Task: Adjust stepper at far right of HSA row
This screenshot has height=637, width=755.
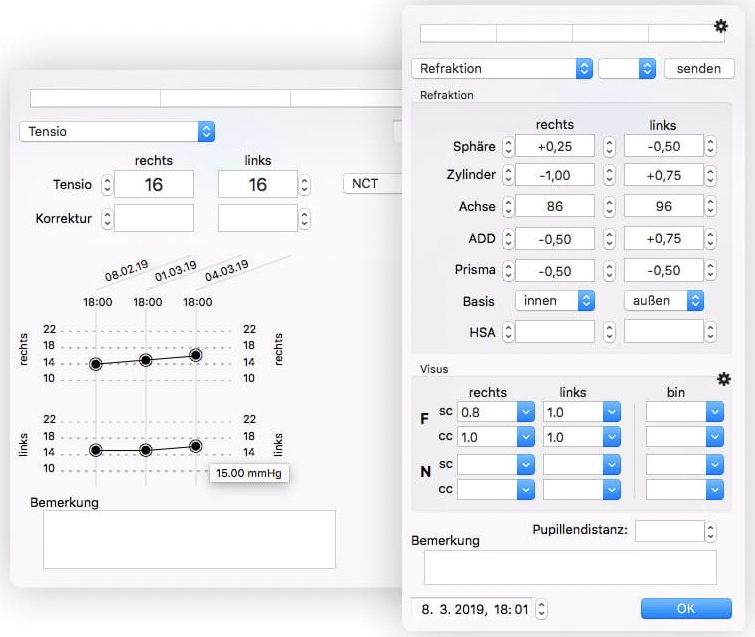Action: (710, 332)
